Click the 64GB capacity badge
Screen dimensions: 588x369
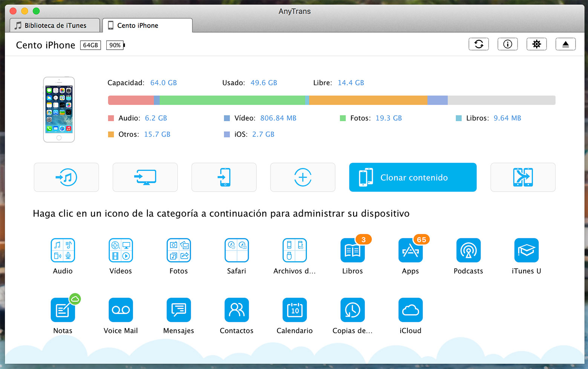point(90,45)
